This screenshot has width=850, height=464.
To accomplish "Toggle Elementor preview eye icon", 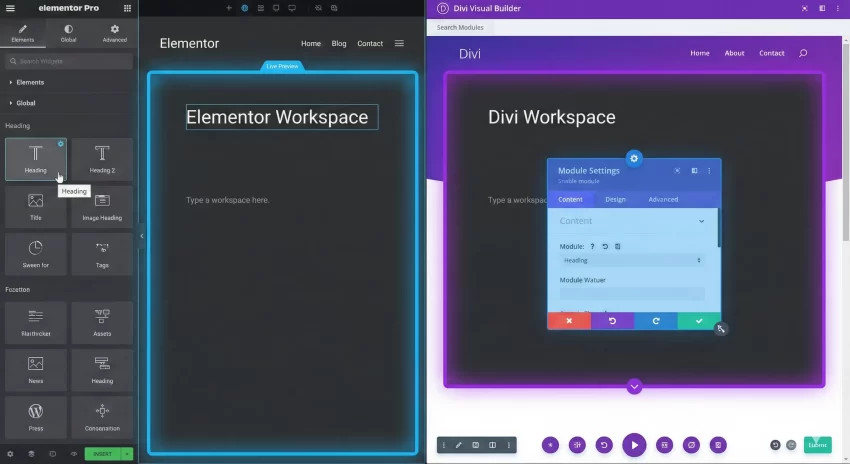I will point(74,454).
